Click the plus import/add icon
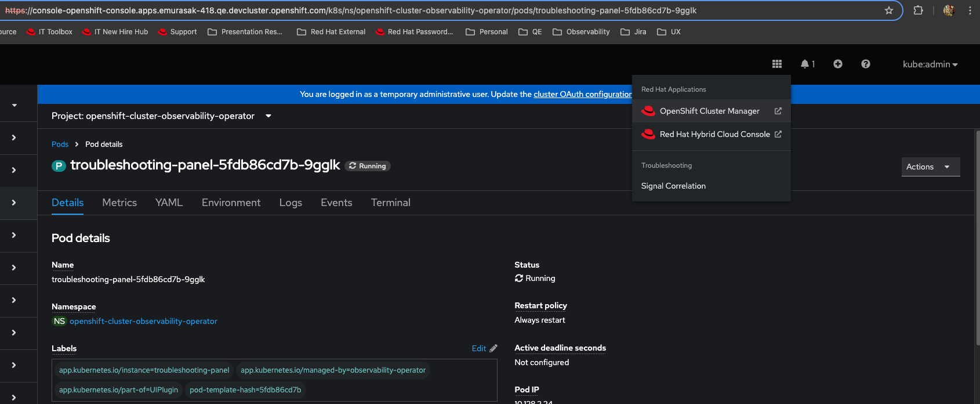 838,64
